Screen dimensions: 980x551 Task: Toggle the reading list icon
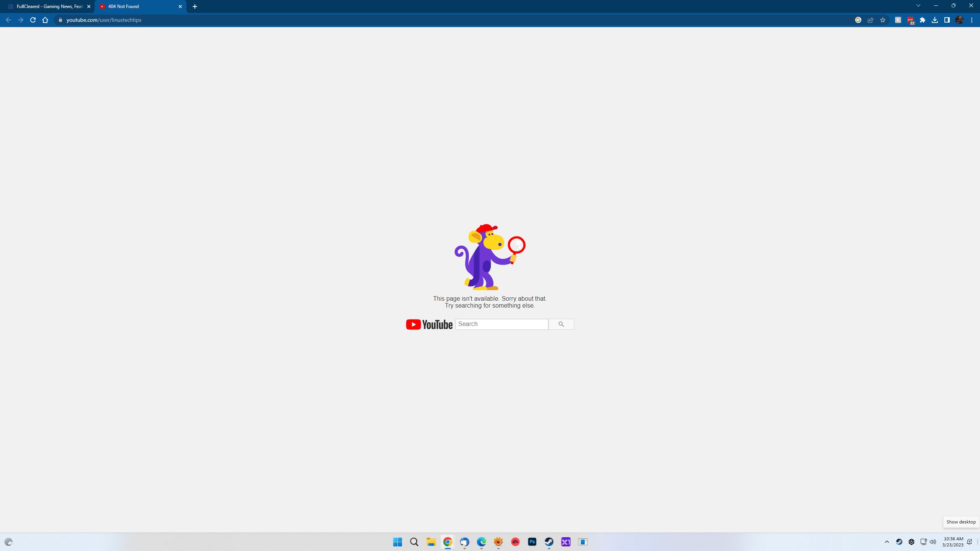point(947,20)
